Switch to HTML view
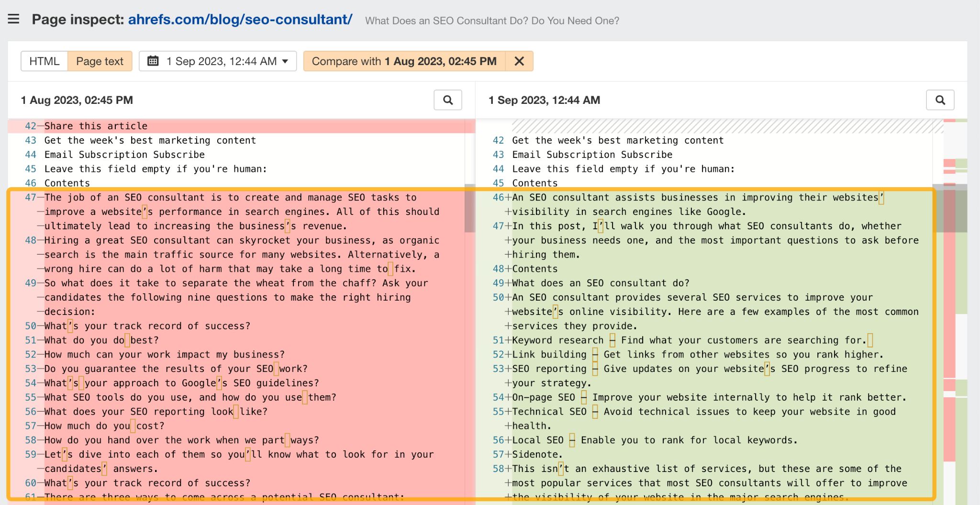980x505 pixels. [x=45, y=61]
